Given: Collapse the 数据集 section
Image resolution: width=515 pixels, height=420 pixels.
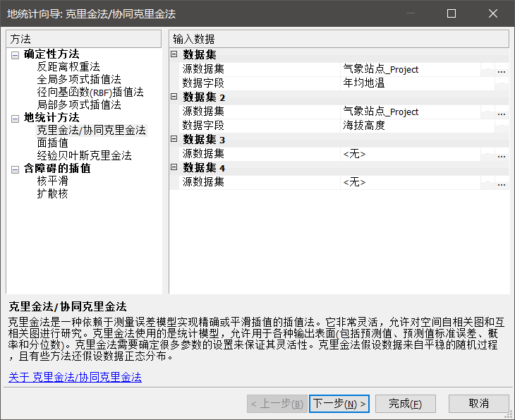Looking at the screenshot, I should (x=174, y=54).
